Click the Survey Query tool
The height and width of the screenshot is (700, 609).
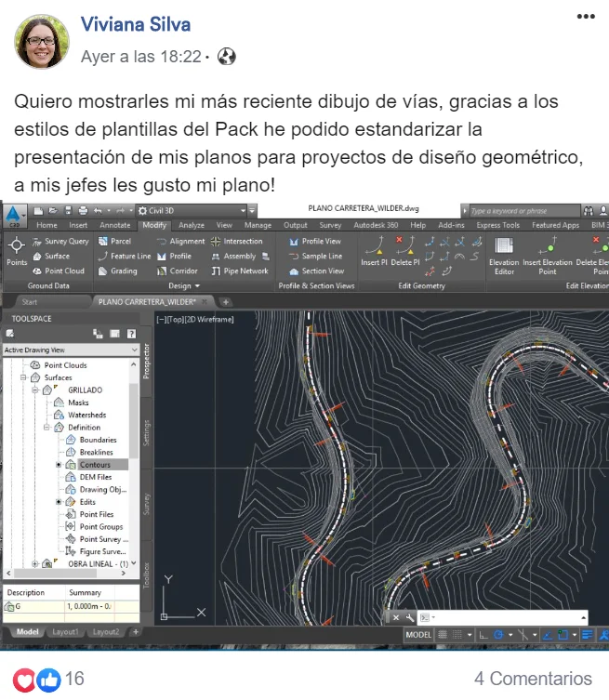(x=60, y=241)
